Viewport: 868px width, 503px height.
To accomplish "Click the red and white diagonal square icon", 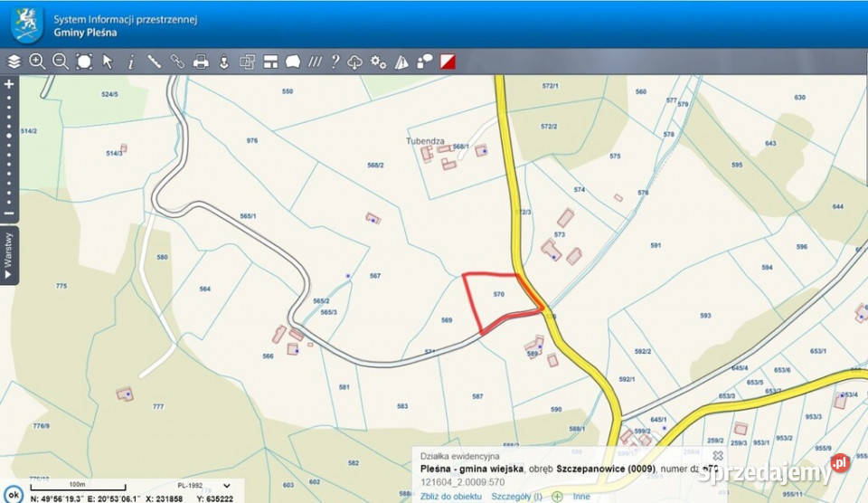I will point(448,62).
